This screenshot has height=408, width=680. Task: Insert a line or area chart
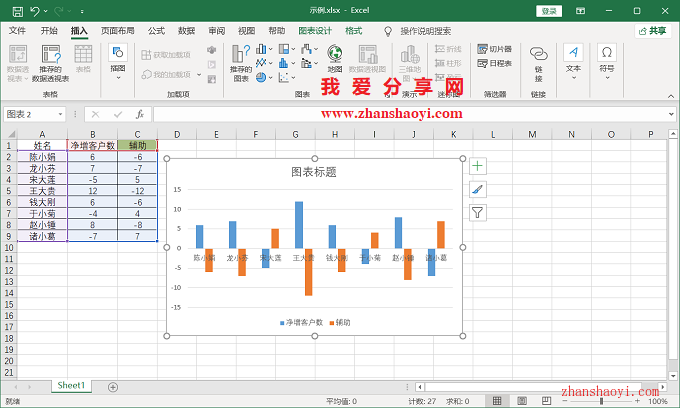(x=261, y=63)
